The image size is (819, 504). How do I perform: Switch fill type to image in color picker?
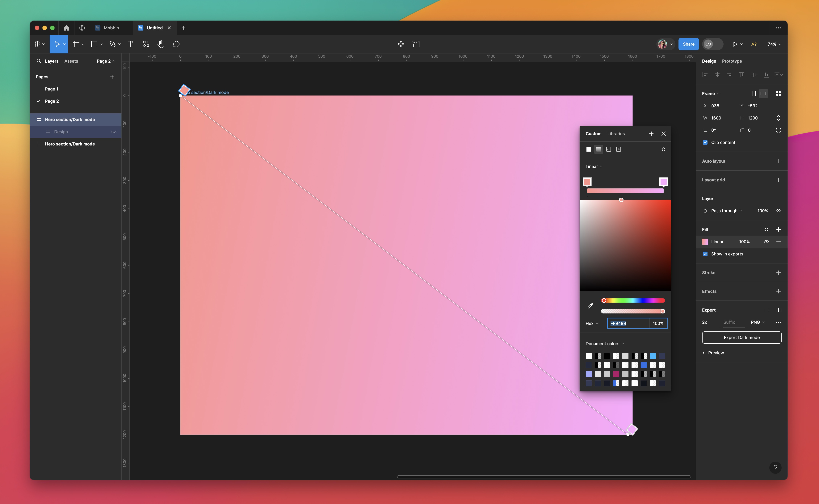pyautogui.click(x=609, y=149)
